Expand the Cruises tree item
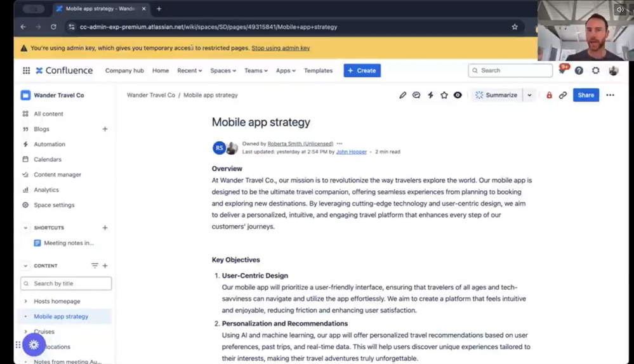This screenshot has height=364, width=634. coord(25,332)
